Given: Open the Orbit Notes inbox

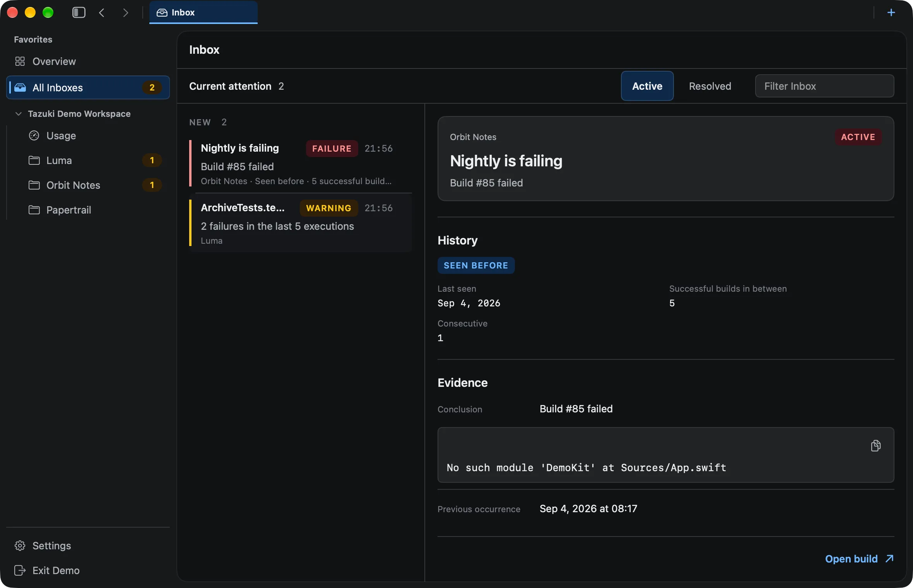Looking at the screenshot, I should (x=95, y=185).
